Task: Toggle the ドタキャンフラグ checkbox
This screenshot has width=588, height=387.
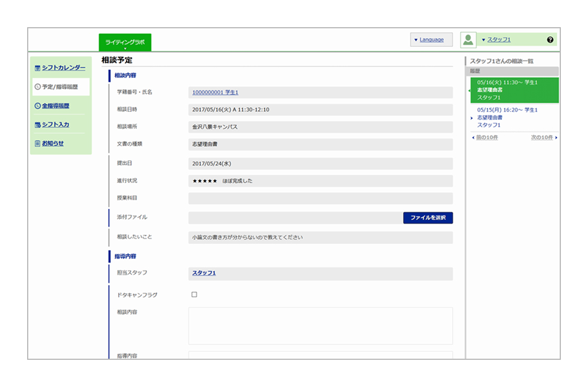Action: (x=194, y=295)
